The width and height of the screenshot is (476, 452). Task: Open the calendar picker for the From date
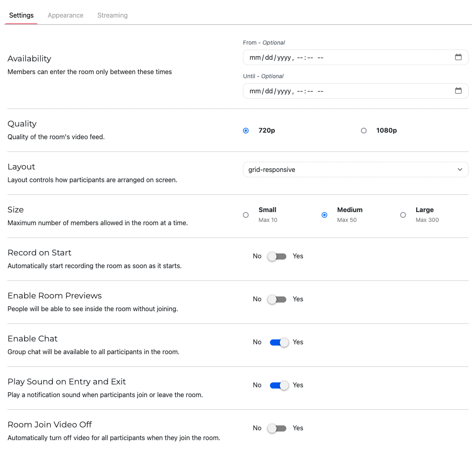[x=458, y=57]
